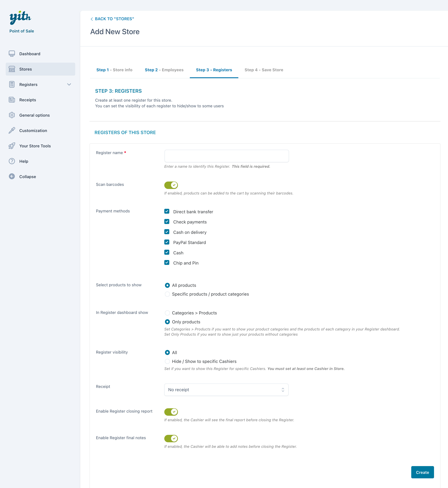Click the Create button
448x488 pixels.
(422, 472)
